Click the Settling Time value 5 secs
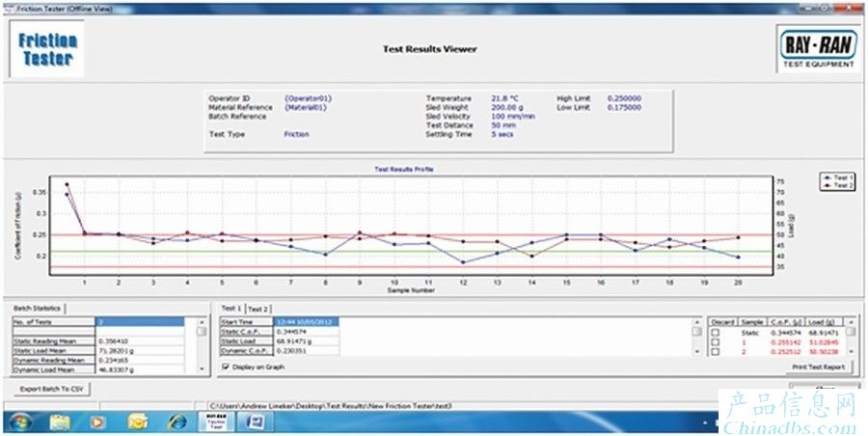The height and width of the screenshot is (436, 868). point(502,134)
